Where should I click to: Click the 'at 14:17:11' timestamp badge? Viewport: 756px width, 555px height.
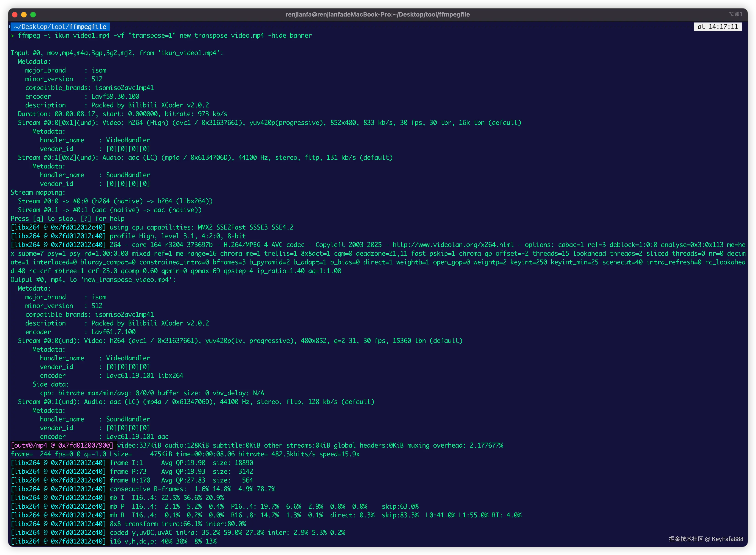(x=717, y=27)
